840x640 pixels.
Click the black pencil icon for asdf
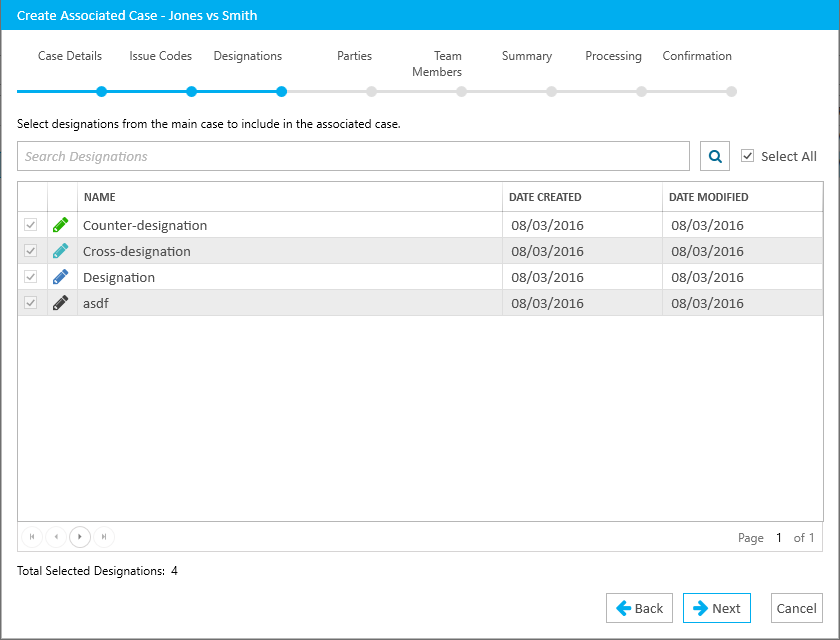tap(61, 303)
